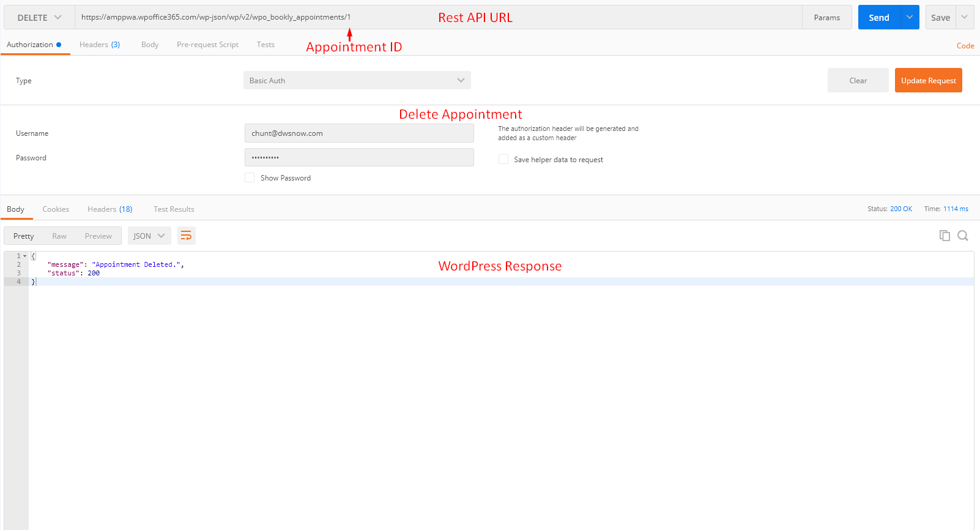Viewport: 980px width, 530px height.
Task: Click into the Username field
Action: (x=359, y=133)
